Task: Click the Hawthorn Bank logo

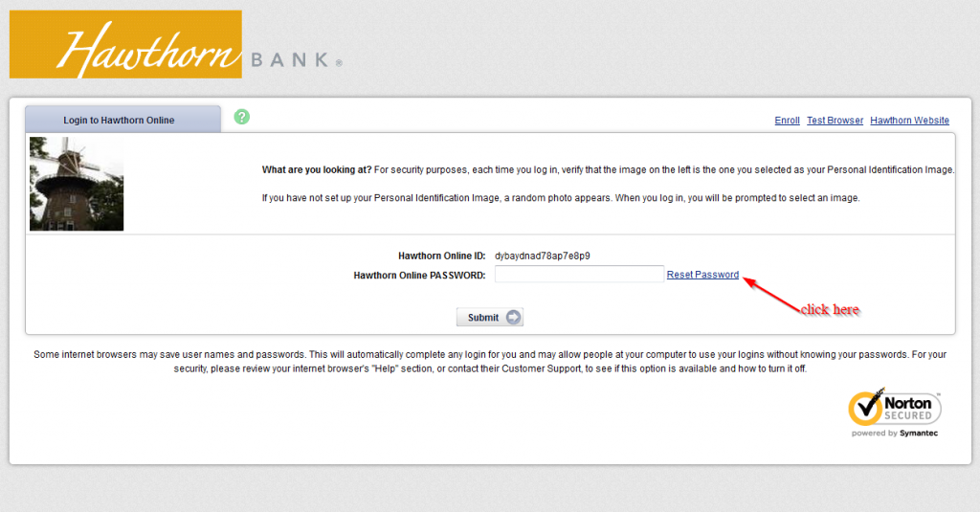Action: coord(176,45)
